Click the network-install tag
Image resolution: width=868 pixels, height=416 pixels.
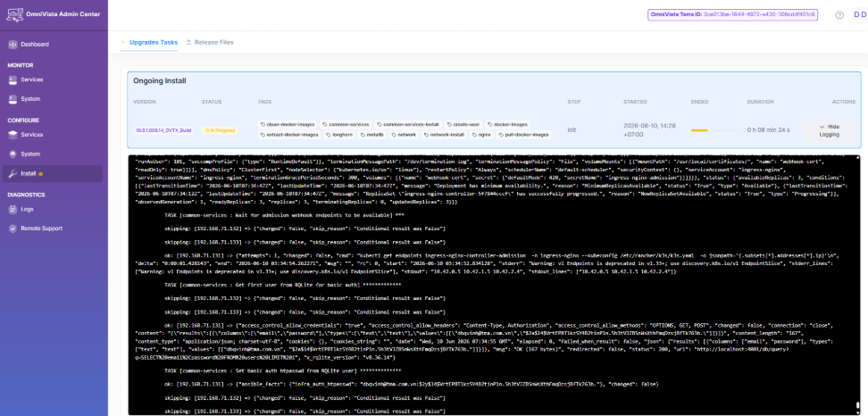(445, 135)
